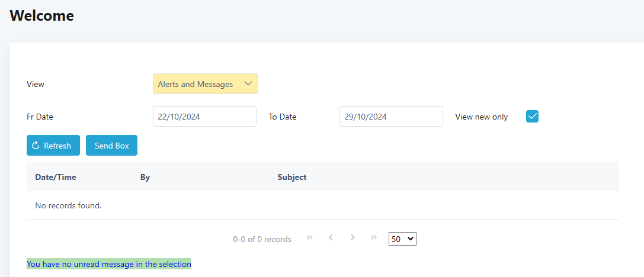Click the next page arrow
Viewport: 644px width, 277px height.
pos(353,237)
